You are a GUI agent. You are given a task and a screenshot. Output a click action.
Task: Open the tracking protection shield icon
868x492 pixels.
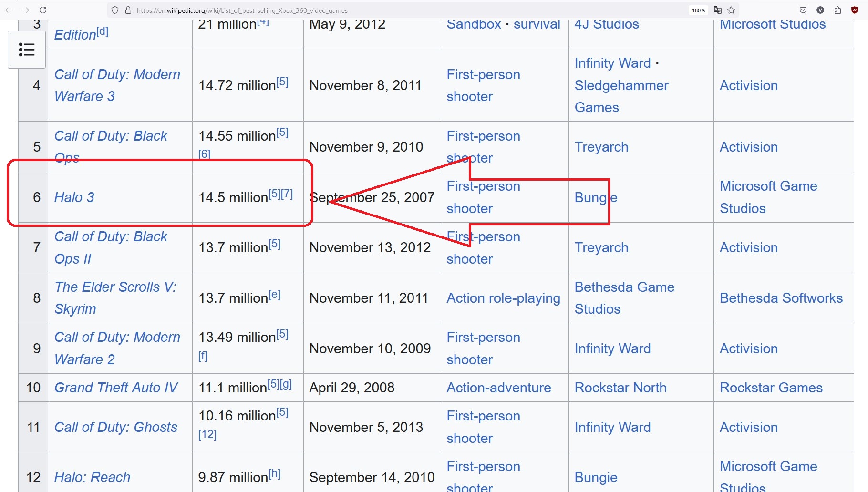click(x=115, y=10)
